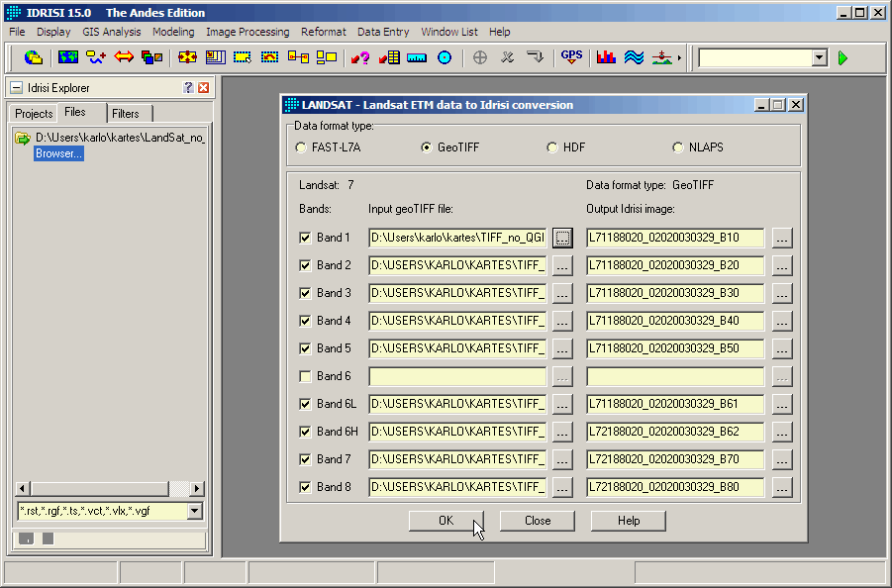Open the file type filter dropdown

tap(195, 511)
